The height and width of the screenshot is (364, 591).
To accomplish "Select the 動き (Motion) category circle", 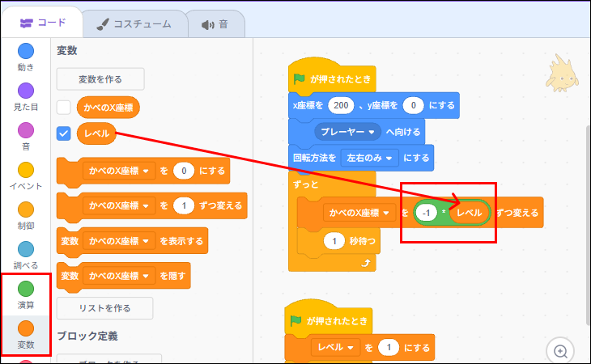I will [26, 53].
